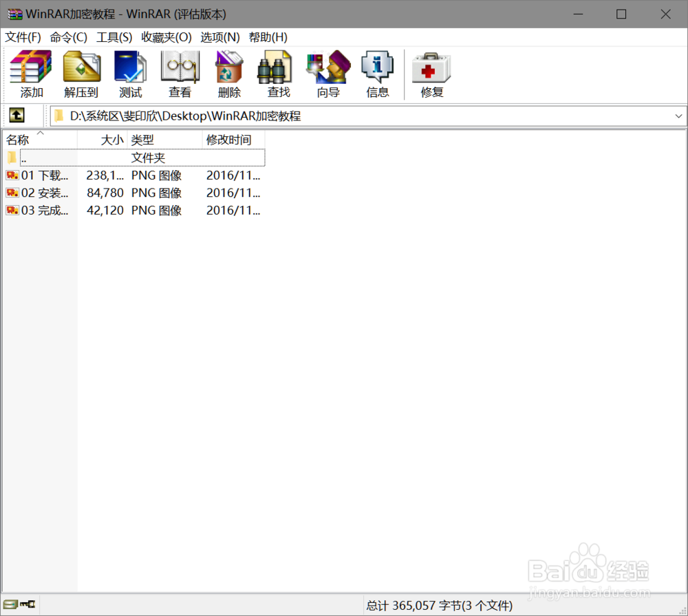Click the key password icon in status bar
Viewport: 688px width, 616px height.
tap(28, 604)
